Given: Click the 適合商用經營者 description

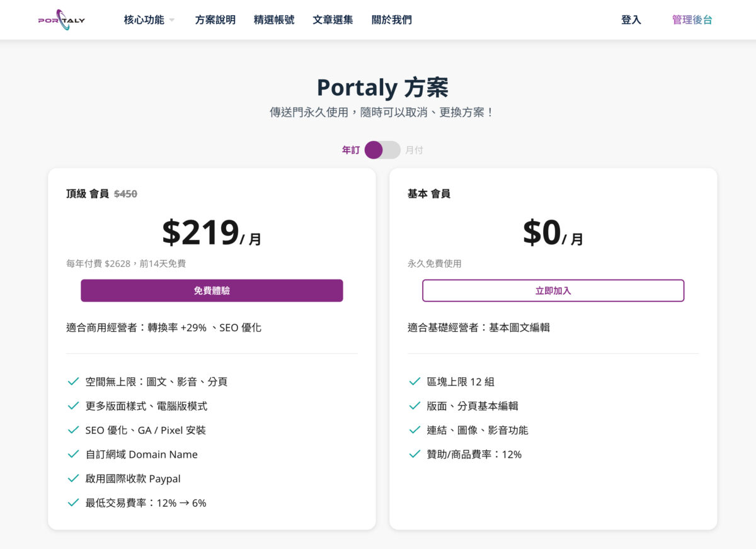Looking at the screenshot, I should click(164, 327).
